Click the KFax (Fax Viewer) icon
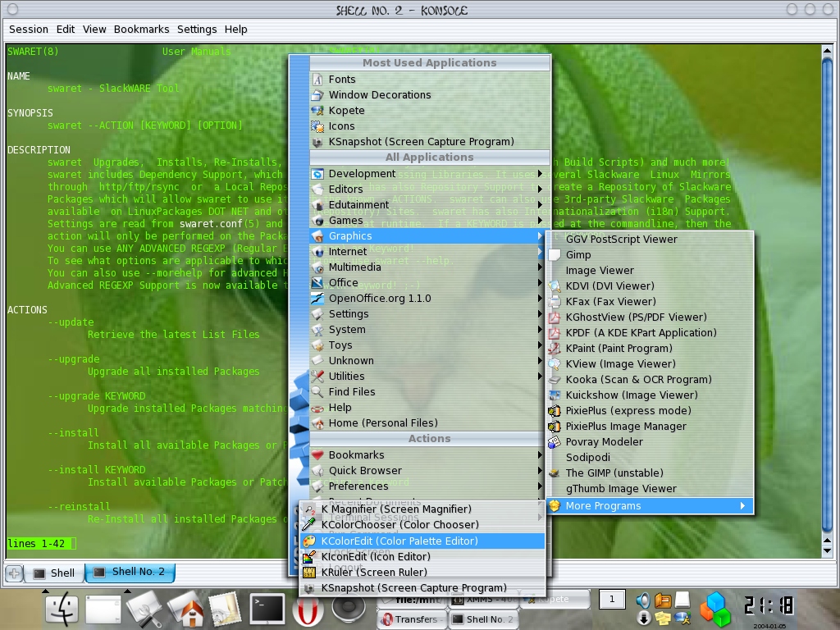Screen dimensions: 840x630 pyautogui.click(x=555, y=302)
